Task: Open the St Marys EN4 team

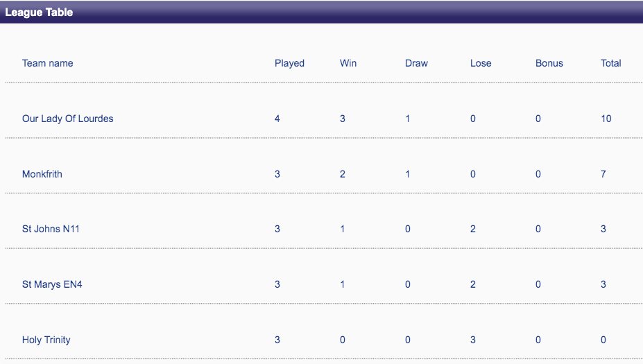Action: tap(52, 284)
